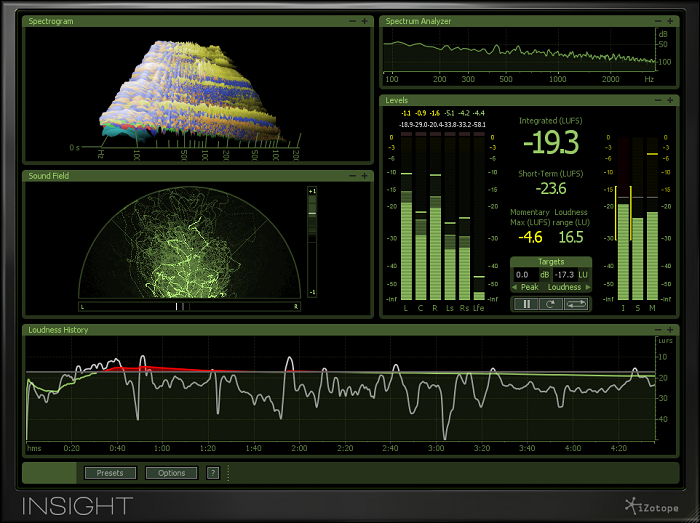The width and height of the screenshot is (700, 523).
Task: Collapse the Spectrogram panel with minus
Action: click(x=351, y=20)
